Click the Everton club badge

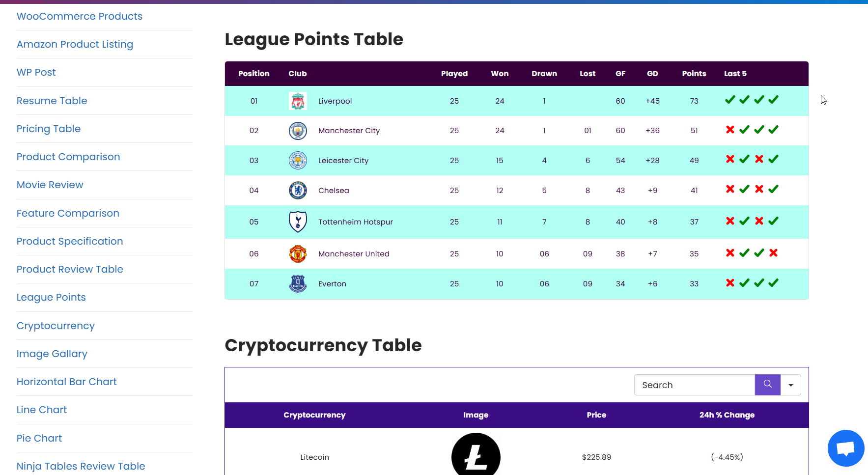pos(298,283)
